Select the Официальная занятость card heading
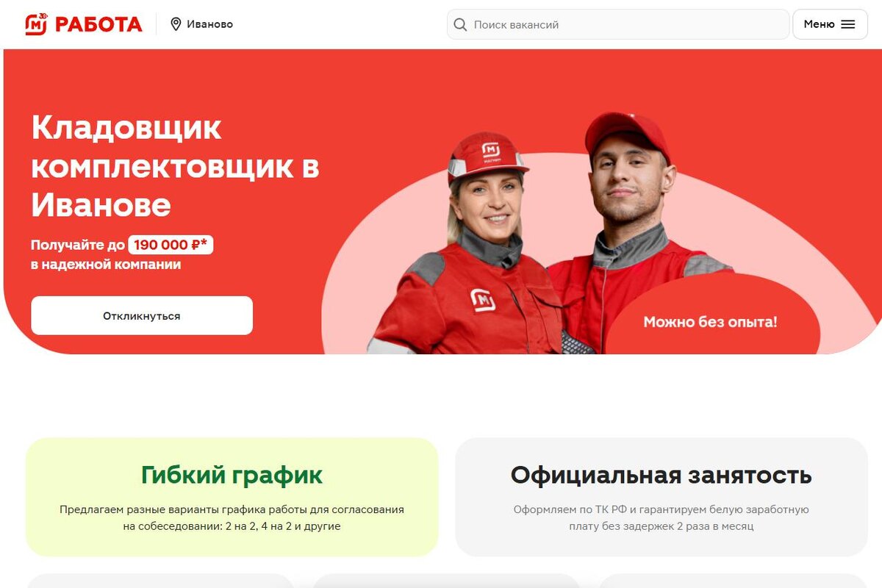This screenshot has width=882, height=588. pyautogui.click(x=661, y=475)
